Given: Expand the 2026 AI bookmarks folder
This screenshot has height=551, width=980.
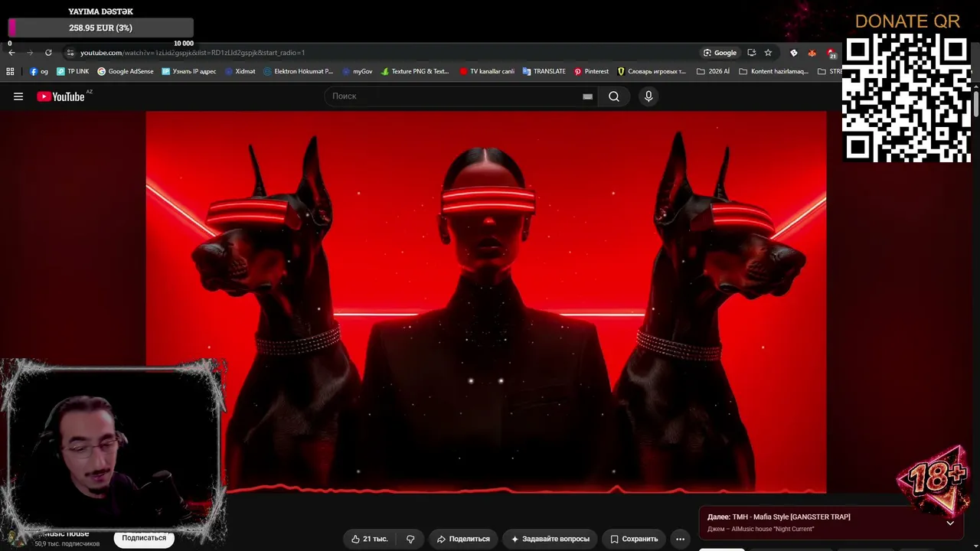Looking at the screenshot, I should pos(713,71).
